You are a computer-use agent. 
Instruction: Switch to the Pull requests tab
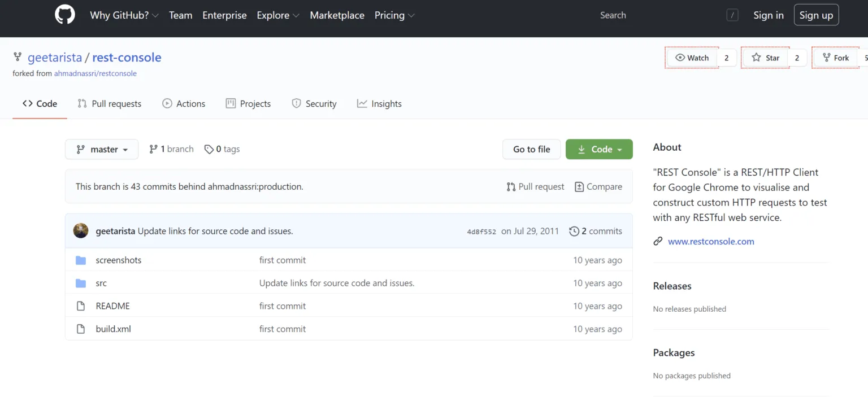(x=109, y=104)
